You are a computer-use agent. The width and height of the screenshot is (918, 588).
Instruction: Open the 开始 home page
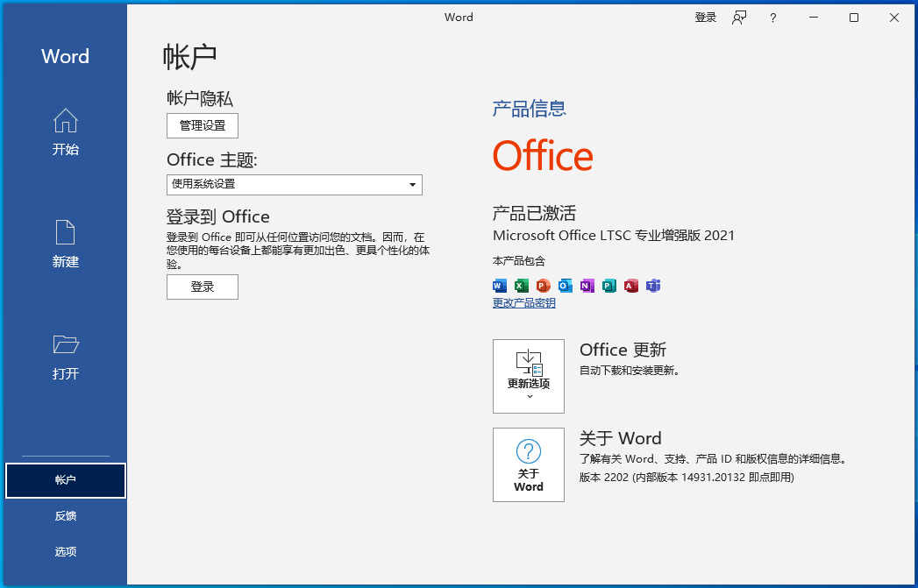click(65, 132)
